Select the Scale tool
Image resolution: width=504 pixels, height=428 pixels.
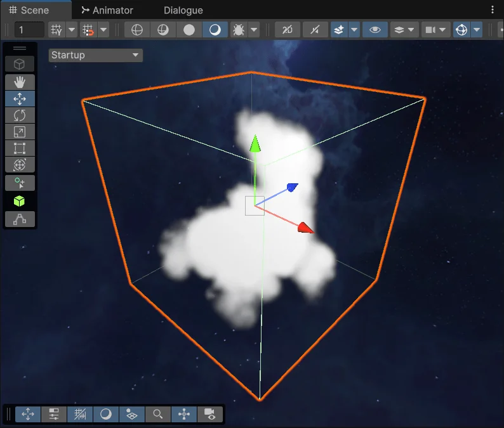pos(20,132)
